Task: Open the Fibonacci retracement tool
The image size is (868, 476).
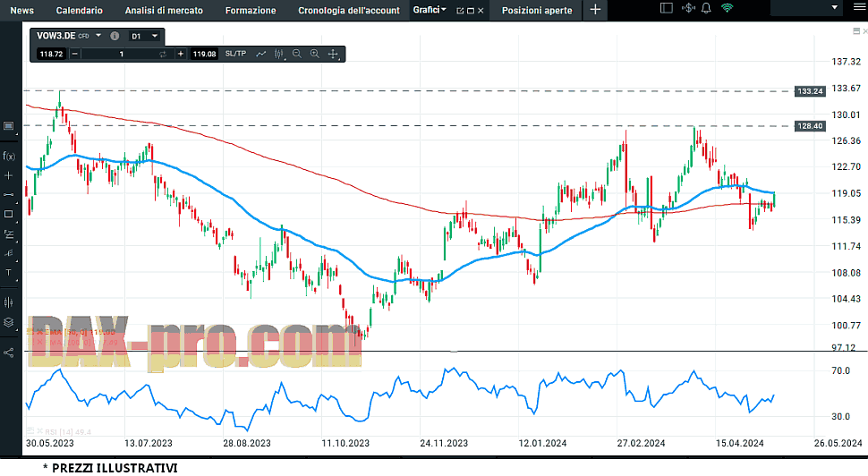Action: tap(8, 234)
